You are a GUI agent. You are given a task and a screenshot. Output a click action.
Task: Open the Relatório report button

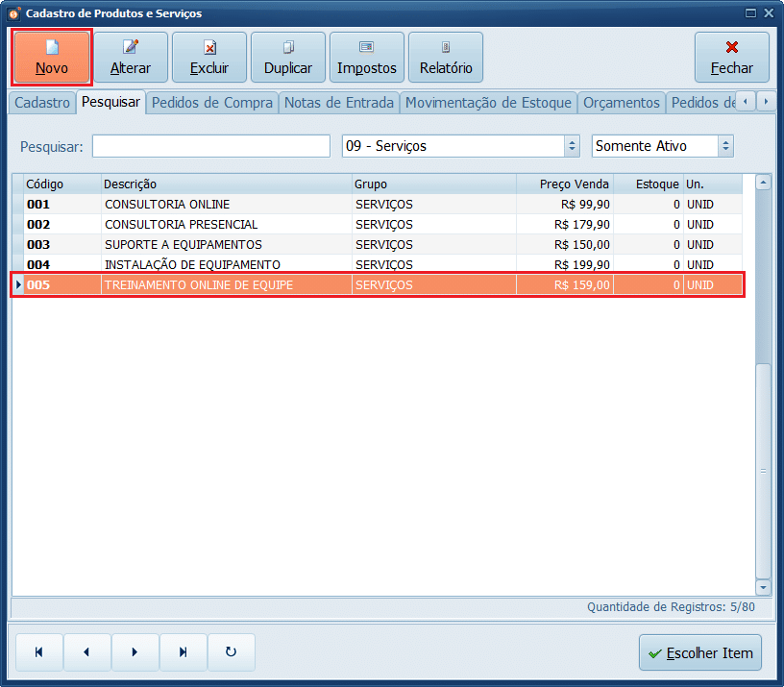pos(446,58)
